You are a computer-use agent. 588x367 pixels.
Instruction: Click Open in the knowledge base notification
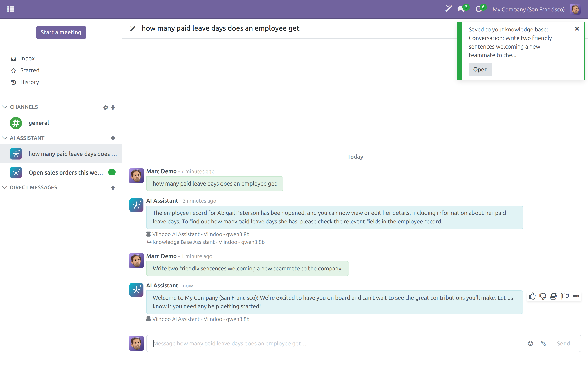(x=480, y=69)
